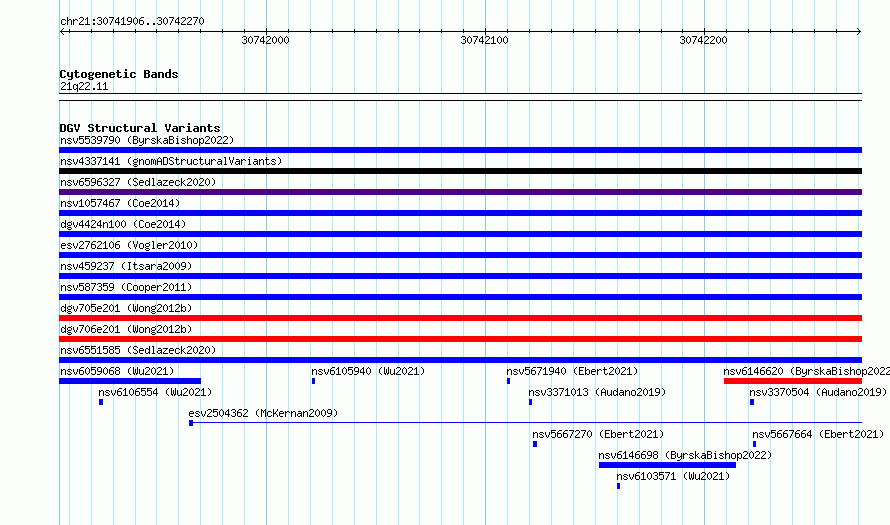This screenshot has height=525, width=890.
Task: Open nsv6103571 (Wu2021) label
Action: [673, 476]
